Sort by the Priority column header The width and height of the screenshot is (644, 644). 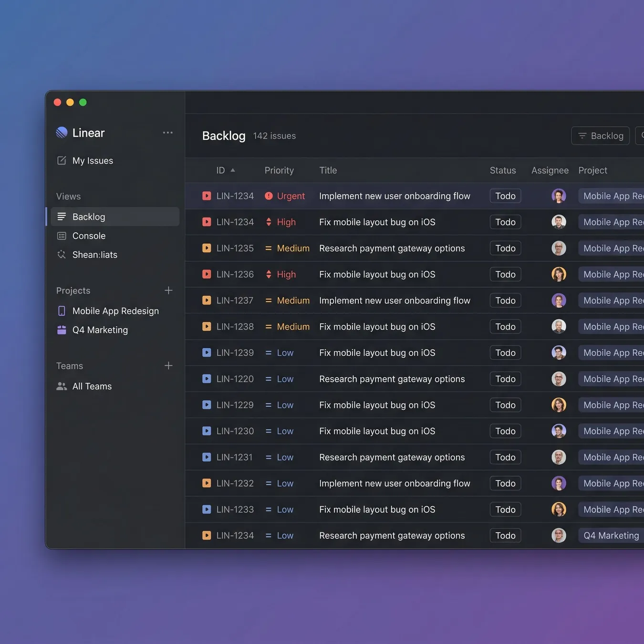tap(279, 170)
